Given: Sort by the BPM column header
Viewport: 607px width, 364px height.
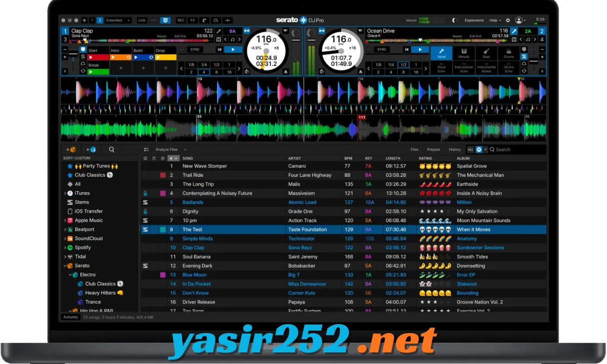Looking at the screenshot, I should [348, 158].
